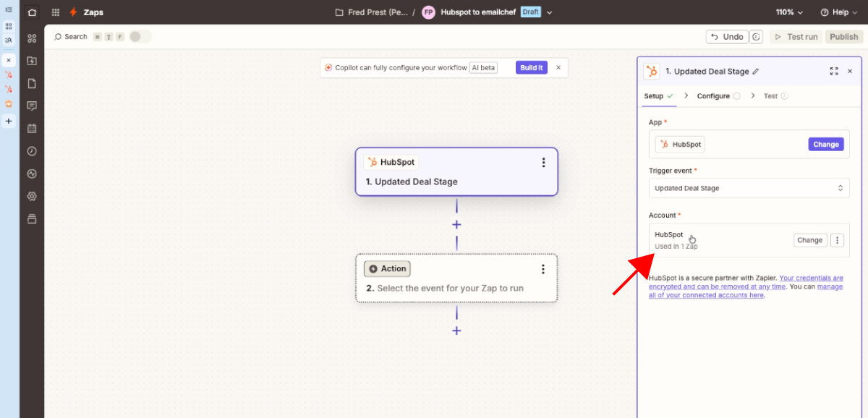Expand the Draft version chevron
Image resolution: width=868 pixels, height=418 pixels.
550,12
